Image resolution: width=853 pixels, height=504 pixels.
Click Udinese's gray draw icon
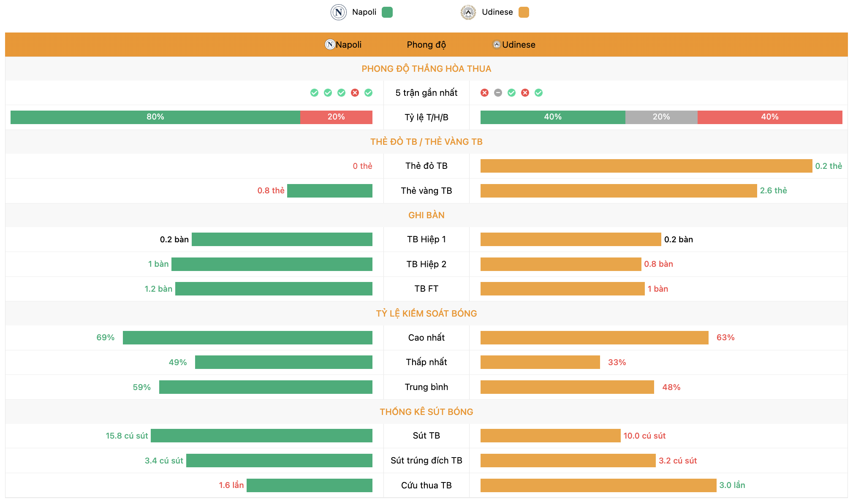pyautogui.click(x=498, y=93)
